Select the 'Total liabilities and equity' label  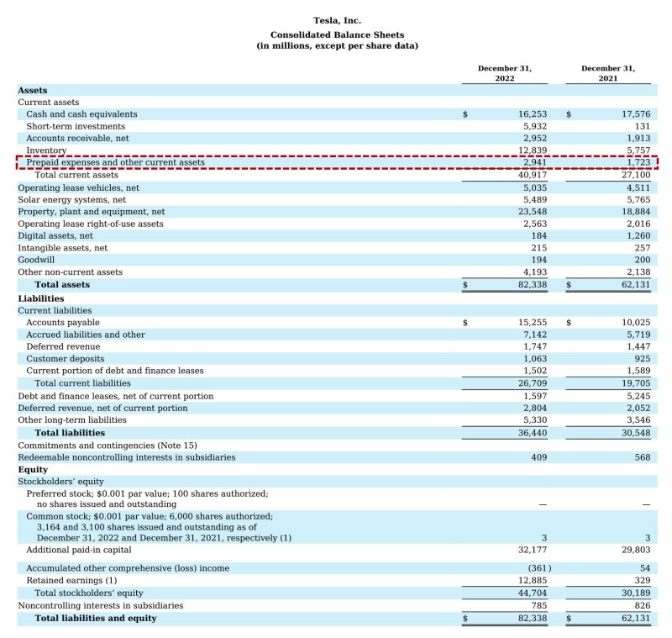point(96,619)
